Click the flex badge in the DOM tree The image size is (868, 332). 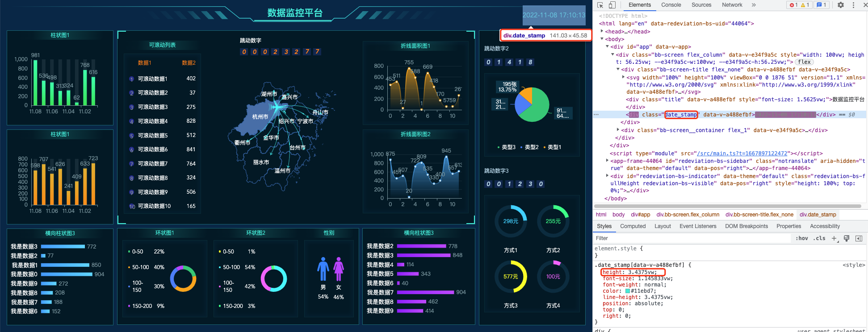(805, 62)
